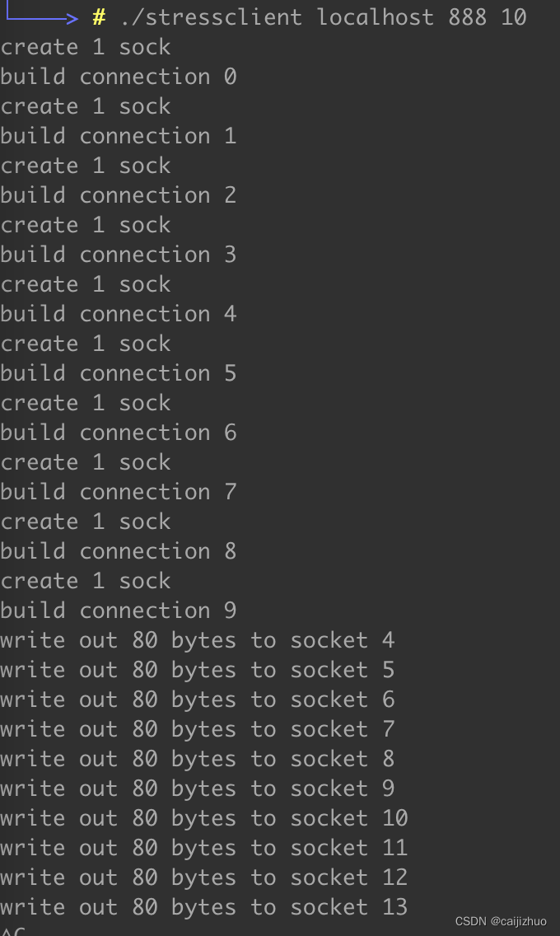Click the "build connection 2" output line
Screen dimensions: 560x936
coord(118,195)
